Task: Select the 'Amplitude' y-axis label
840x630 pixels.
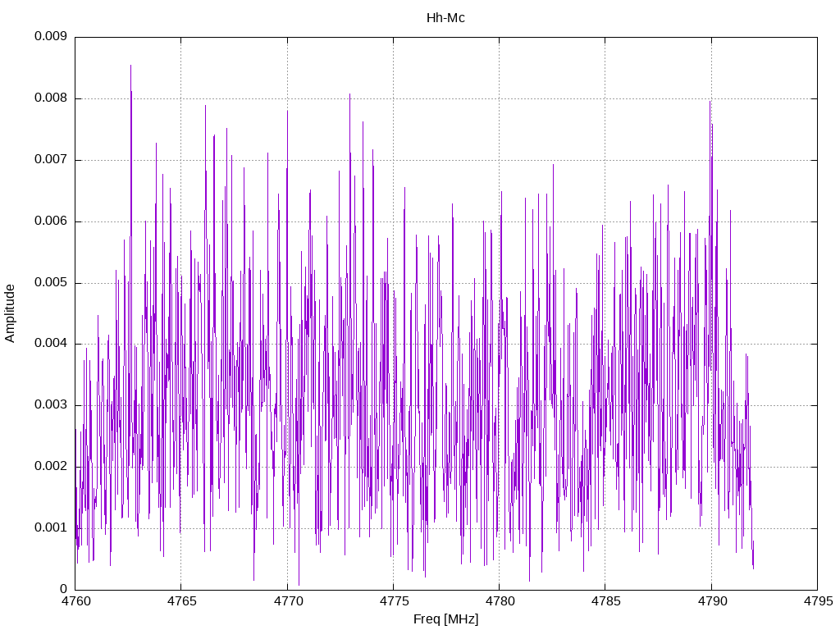Action: [10, 313]
